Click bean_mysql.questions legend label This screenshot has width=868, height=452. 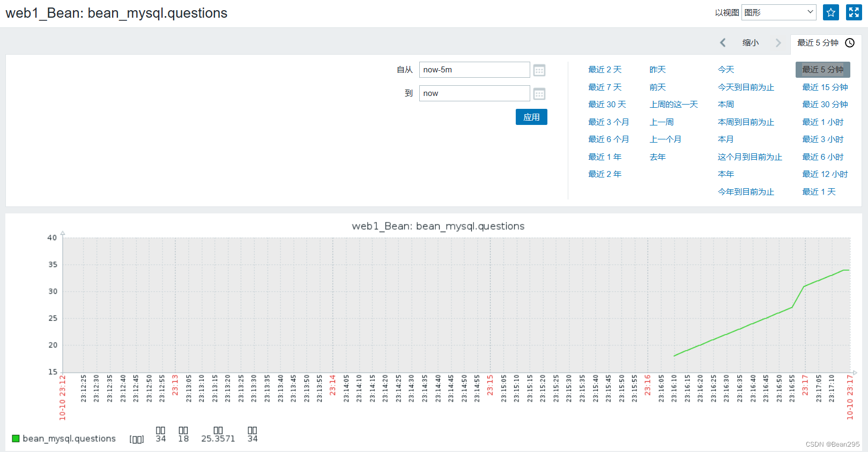pos(69,439)
